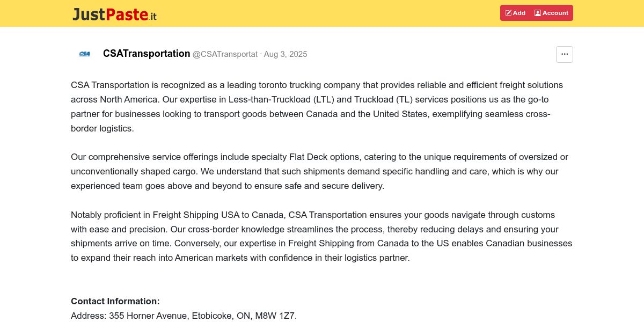Click the Aug 3, 2025 date
644x322 pixels.
[x=286, y=54]
